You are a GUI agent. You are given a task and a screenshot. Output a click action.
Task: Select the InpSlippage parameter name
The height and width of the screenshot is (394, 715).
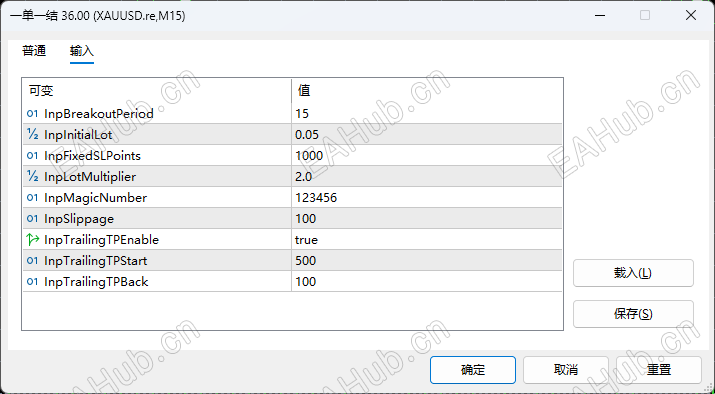coord(79,218)
